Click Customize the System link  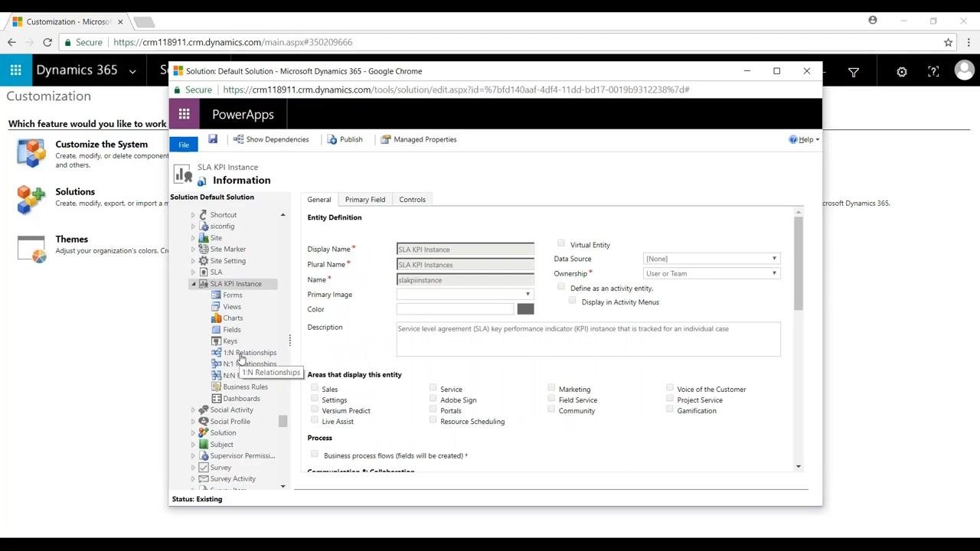click(101, 145)
